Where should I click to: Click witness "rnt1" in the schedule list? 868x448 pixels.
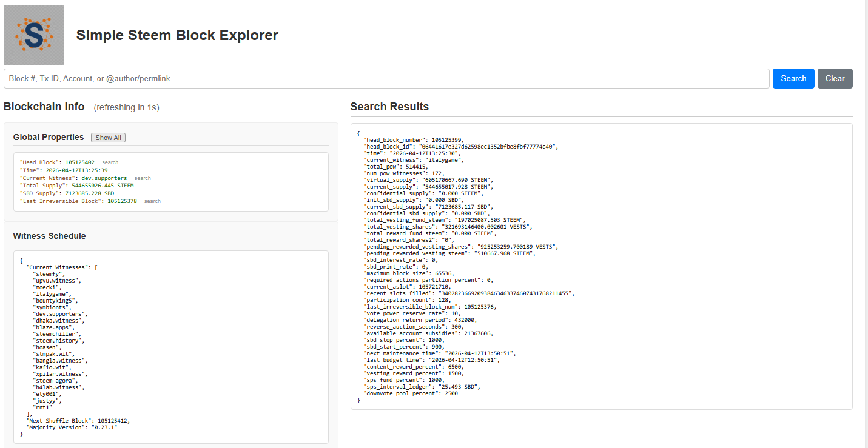click(x=42, y=407)
